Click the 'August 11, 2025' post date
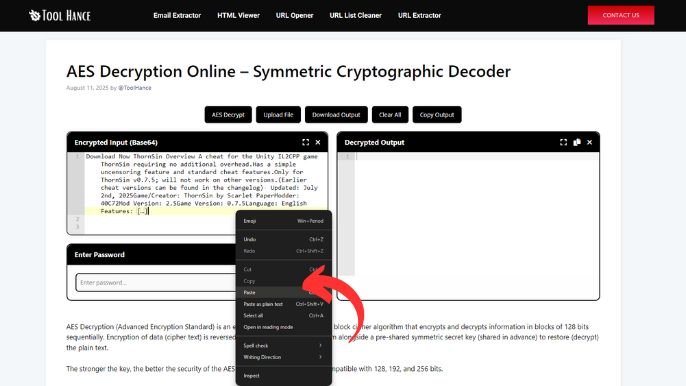686x386 pixels. [x=87, y=88]
